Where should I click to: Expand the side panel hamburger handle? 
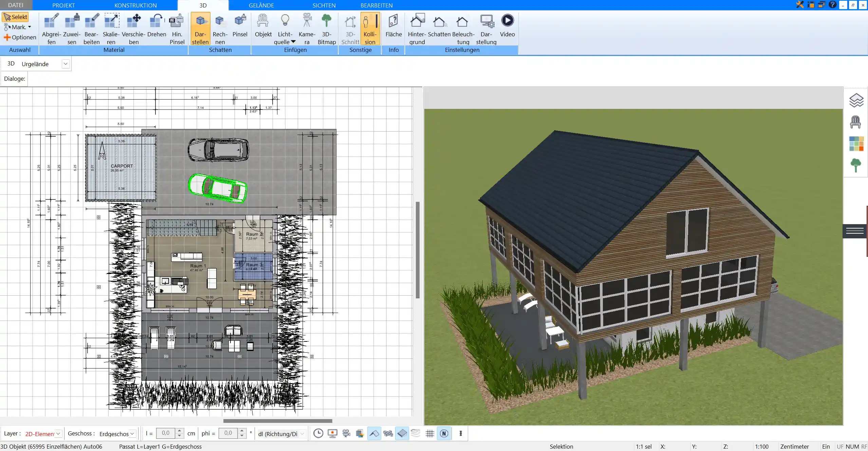click(855, 231)
